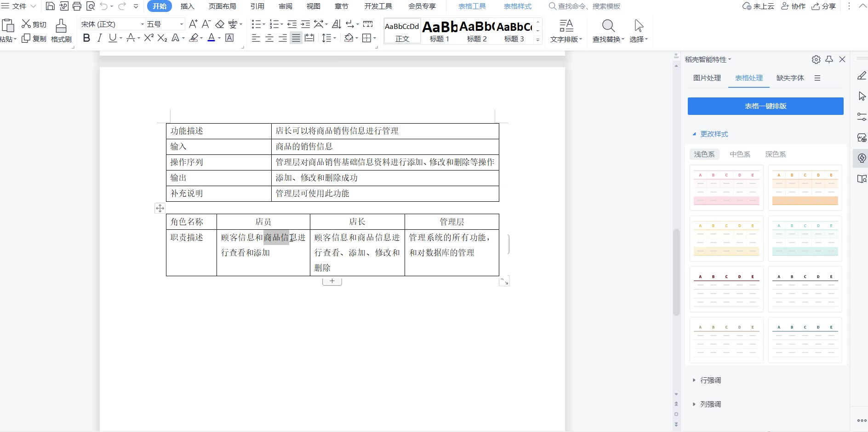868x432 pixels.
Task: Open the 文件 menu
Action: coord(19,6)
